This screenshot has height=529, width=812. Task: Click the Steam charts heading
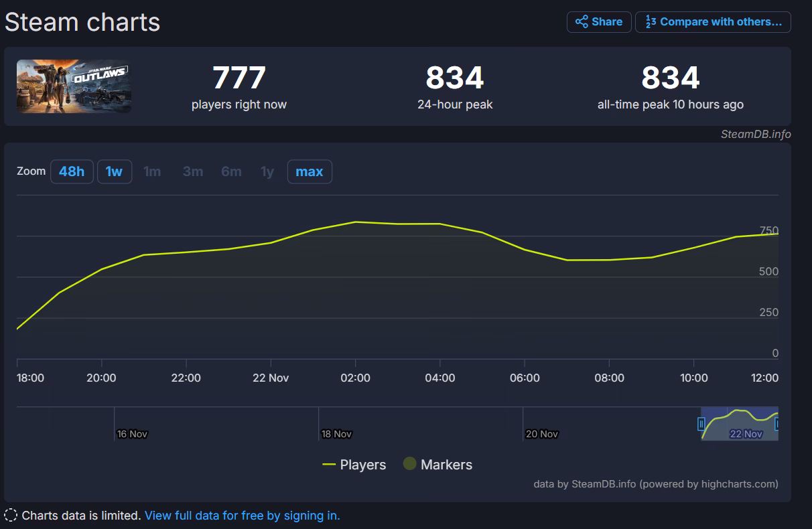[82, 22]
